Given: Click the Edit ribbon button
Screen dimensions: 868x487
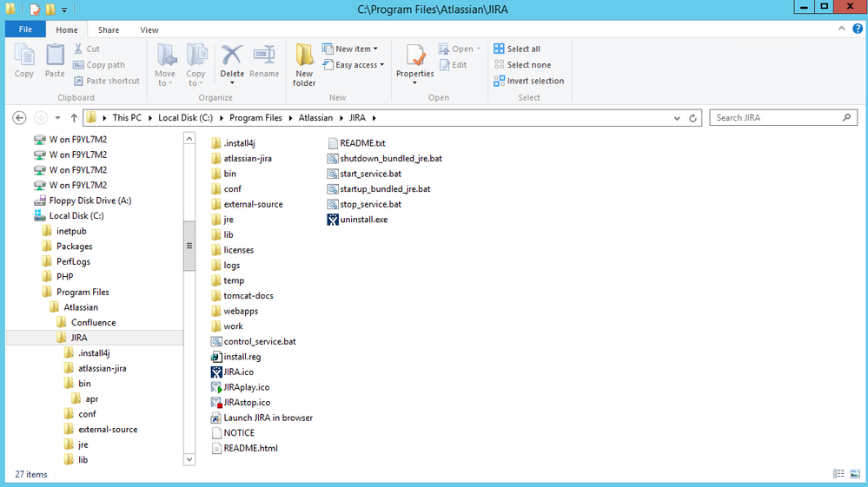Looking at the screenshot, I should coord(454,65).
